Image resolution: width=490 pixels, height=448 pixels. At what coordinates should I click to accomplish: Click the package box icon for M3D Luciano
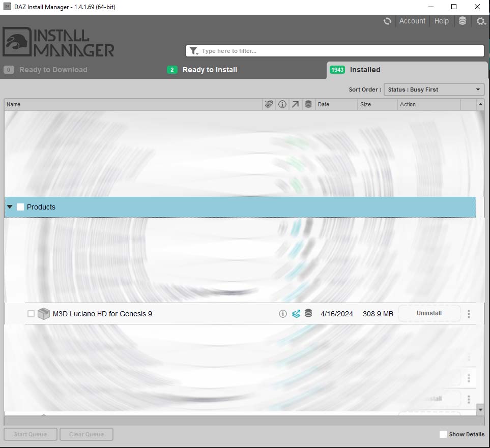44,314
